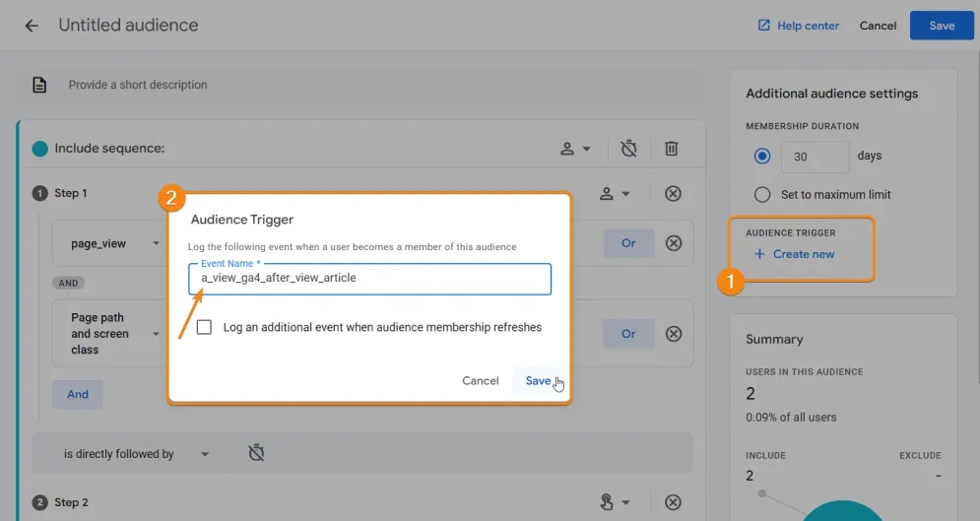Click the 'Step 1' label
Screen dimensions: 980x521
pyautogui.click(x=71, y=193)
